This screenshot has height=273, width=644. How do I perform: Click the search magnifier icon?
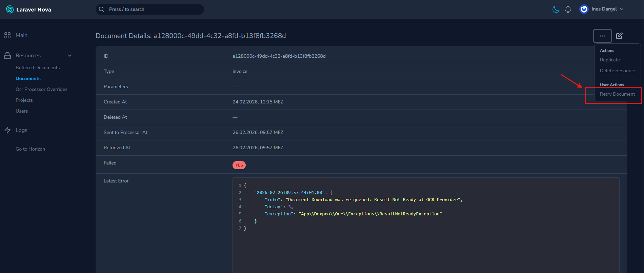click(102, 9)
